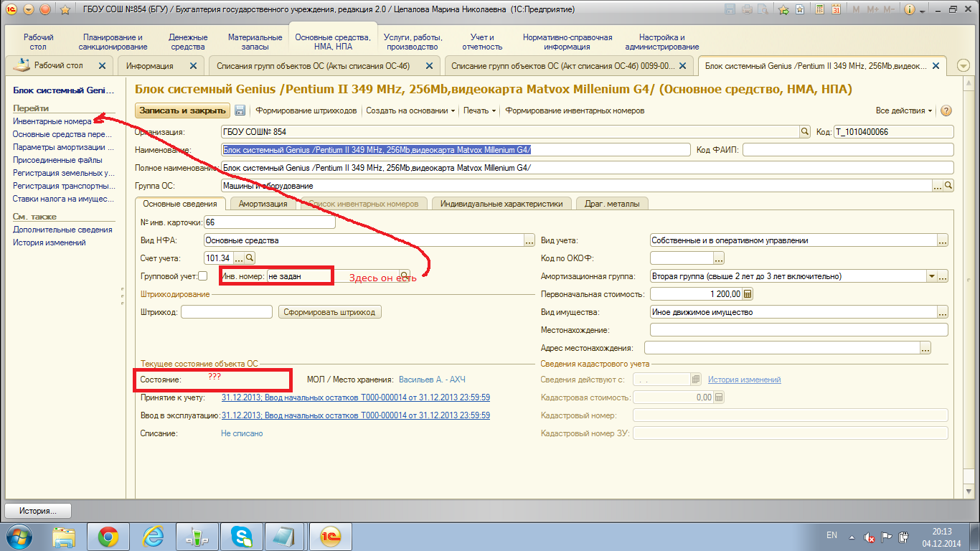
Task: Click the Записать и закрыть button
Action: tap(182, 110)
